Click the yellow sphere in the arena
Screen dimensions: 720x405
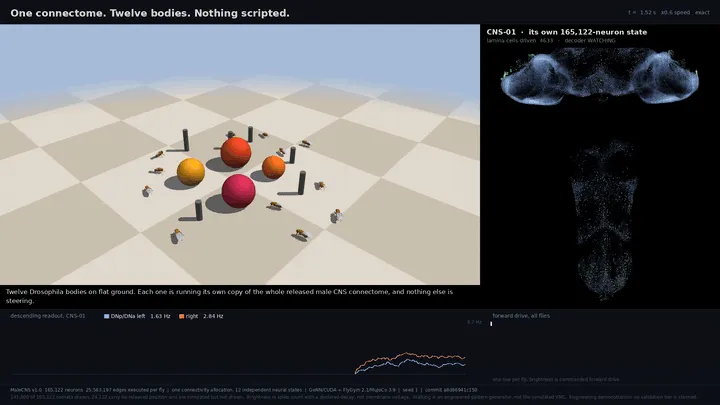[191, 172]
